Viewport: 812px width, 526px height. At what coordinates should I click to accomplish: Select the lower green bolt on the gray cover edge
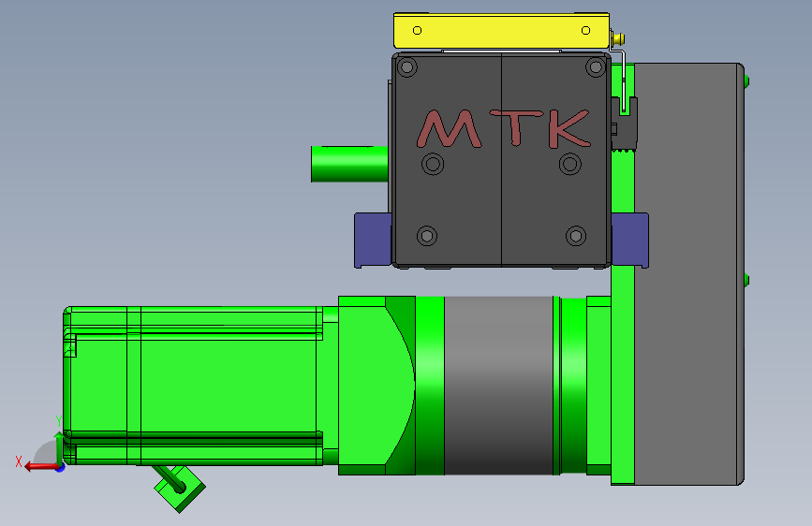click(746, 280)
